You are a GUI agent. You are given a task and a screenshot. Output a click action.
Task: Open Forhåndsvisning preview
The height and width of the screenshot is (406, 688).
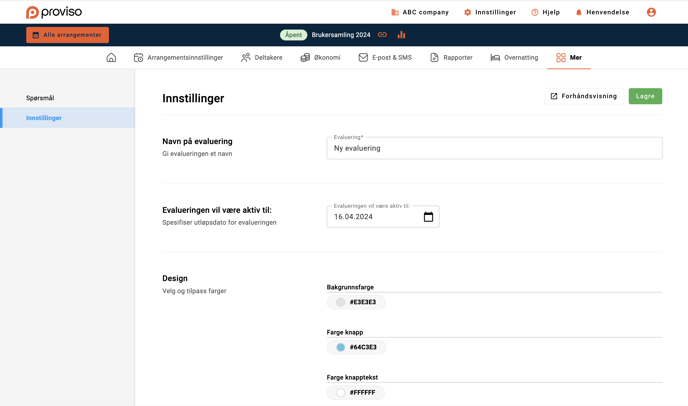click(x=583, y=96)
